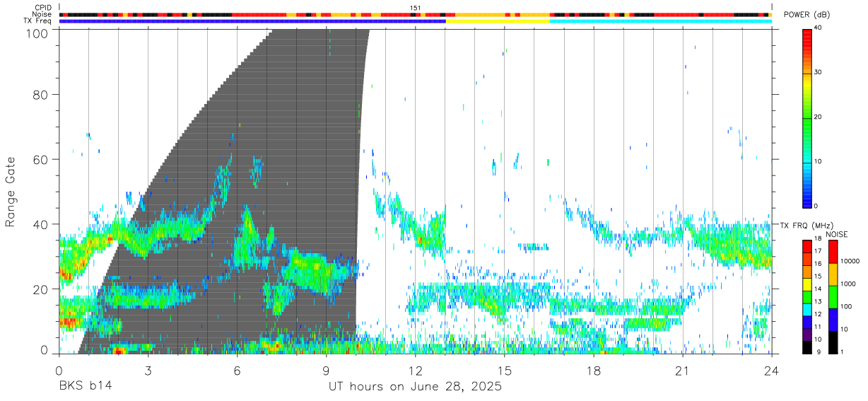868x401 pixels.
Task: Click hour tick label 9
Action: point(326,370)
